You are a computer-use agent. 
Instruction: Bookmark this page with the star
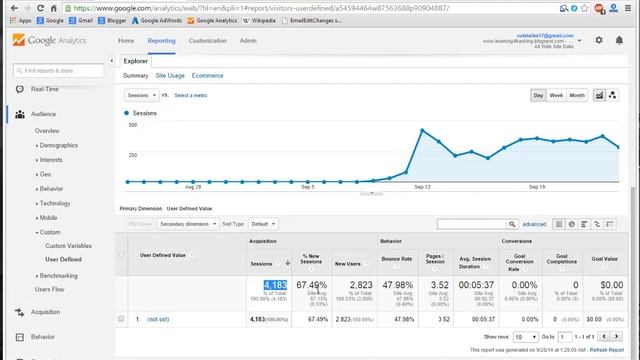pyautogui.click(x=585, y=8)
